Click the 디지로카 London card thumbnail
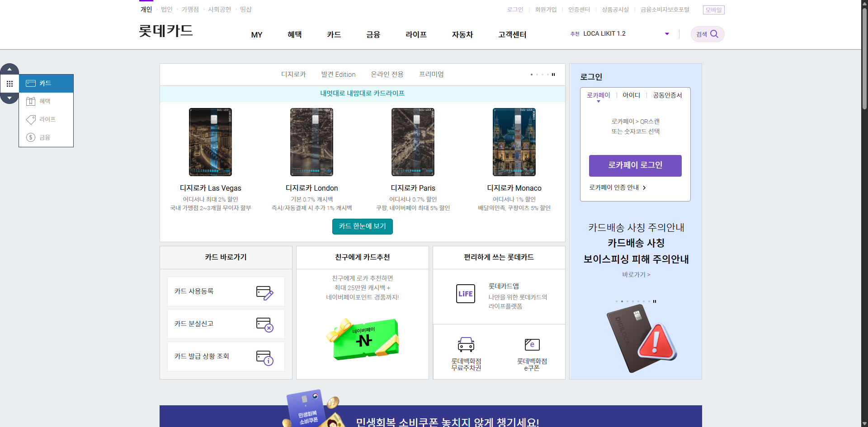Screen dimensions: 868x427 [311, 141]
